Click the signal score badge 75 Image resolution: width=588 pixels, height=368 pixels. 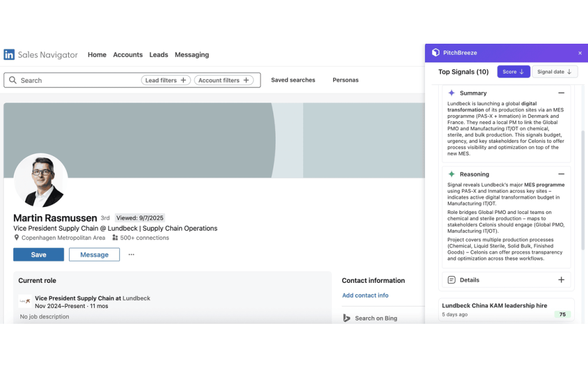[562, 315]
